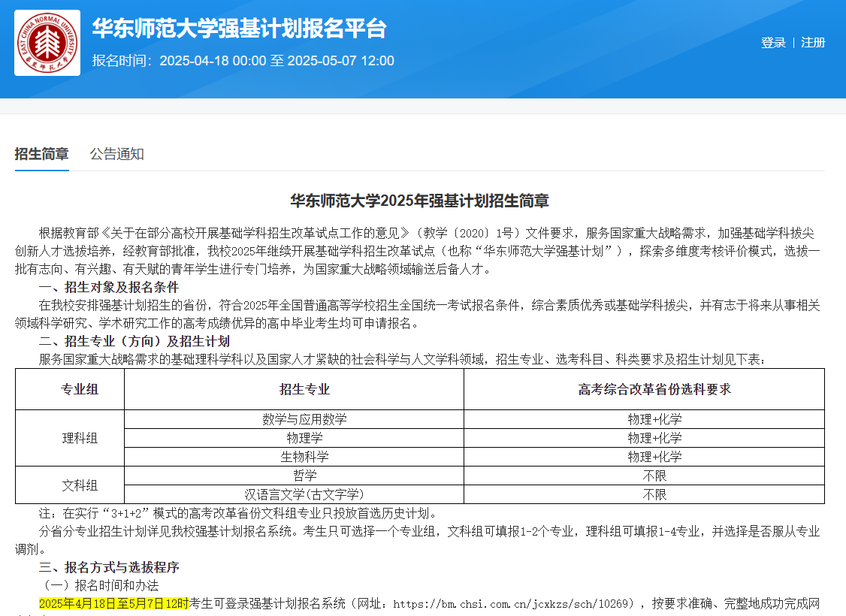Click the registration URL https://bm.chsi.com.cn/jcxkzs/sch/10269
The image size is (846, 616).
511,603
